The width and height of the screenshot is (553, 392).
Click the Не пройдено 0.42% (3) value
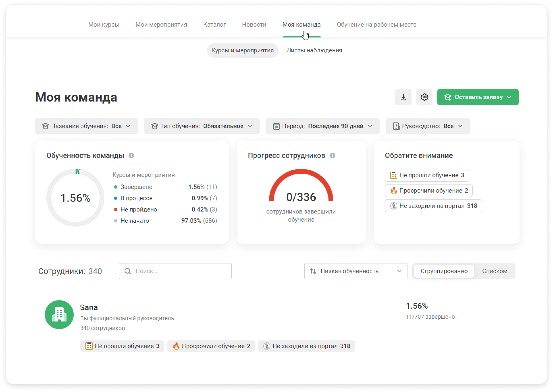pyautogui.click(x=204, y=209)
